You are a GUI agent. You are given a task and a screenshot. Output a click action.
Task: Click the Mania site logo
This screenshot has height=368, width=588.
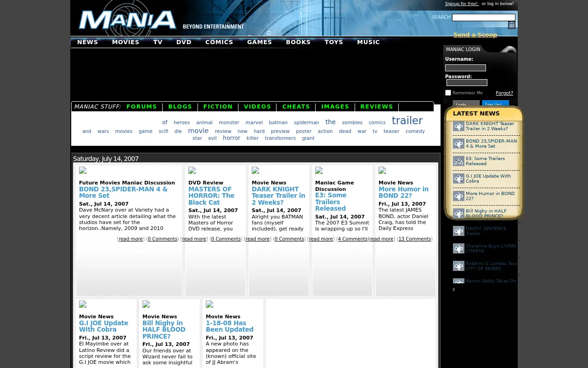[x=127, y=20]
